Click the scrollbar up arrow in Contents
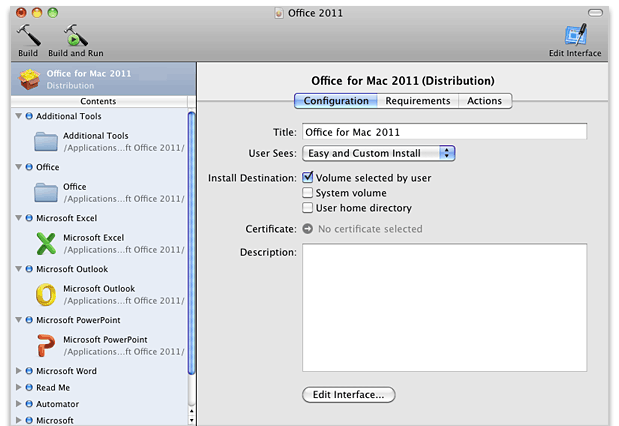 [x=191, y=411]
